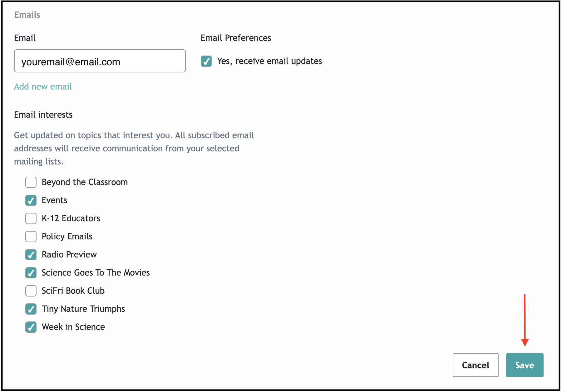Click the 'Yes, receive email updates' label text
The width and height of the screenshot is (562, 392).
[x=269, y=61]
